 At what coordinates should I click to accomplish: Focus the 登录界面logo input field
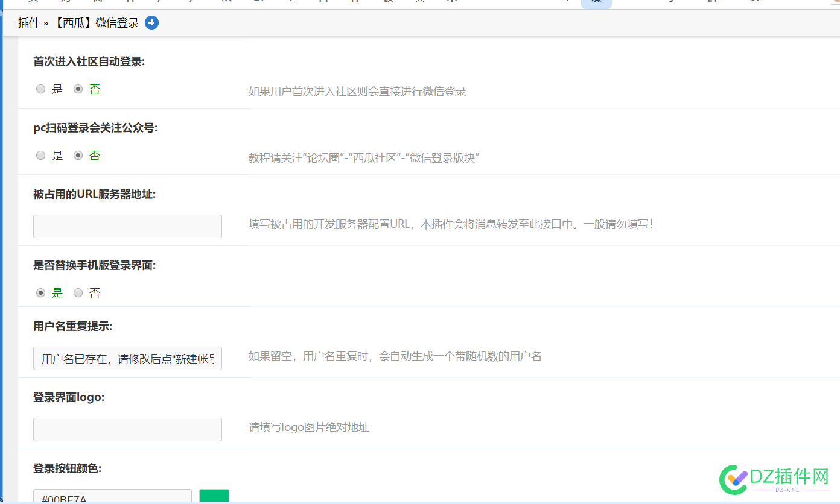click(x=127, y=429)
